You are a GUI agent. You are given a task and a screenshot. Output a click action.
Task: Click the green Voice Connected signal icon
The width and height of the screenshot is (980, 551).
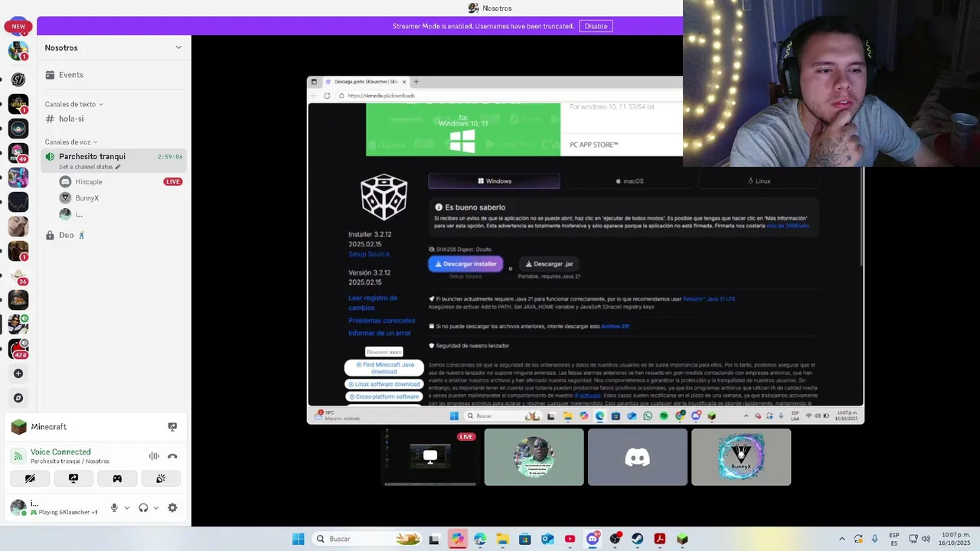[x=18, y=456]
